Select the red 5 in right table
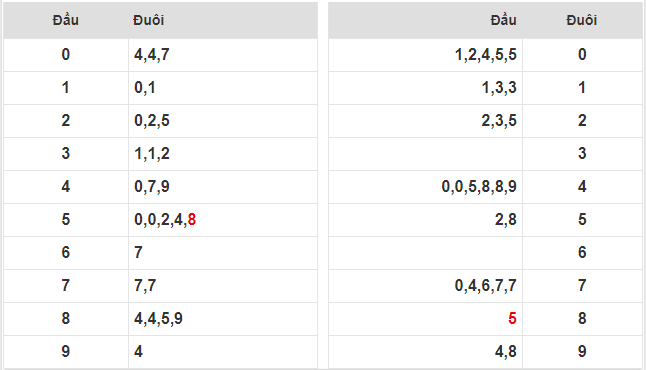The height and width of the screenshot is (370, 646). (x=512, y=318)
